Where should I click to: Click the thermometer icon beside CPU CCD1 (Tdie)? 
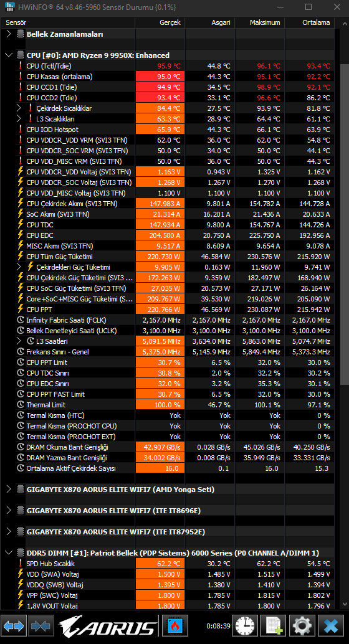coord(20,87)
